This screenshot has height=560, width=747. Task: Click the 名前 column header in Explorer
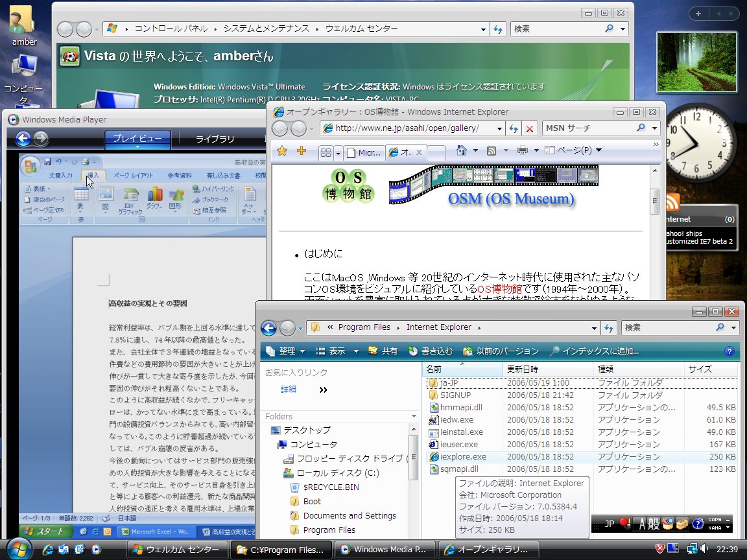[x=462, y=369]
